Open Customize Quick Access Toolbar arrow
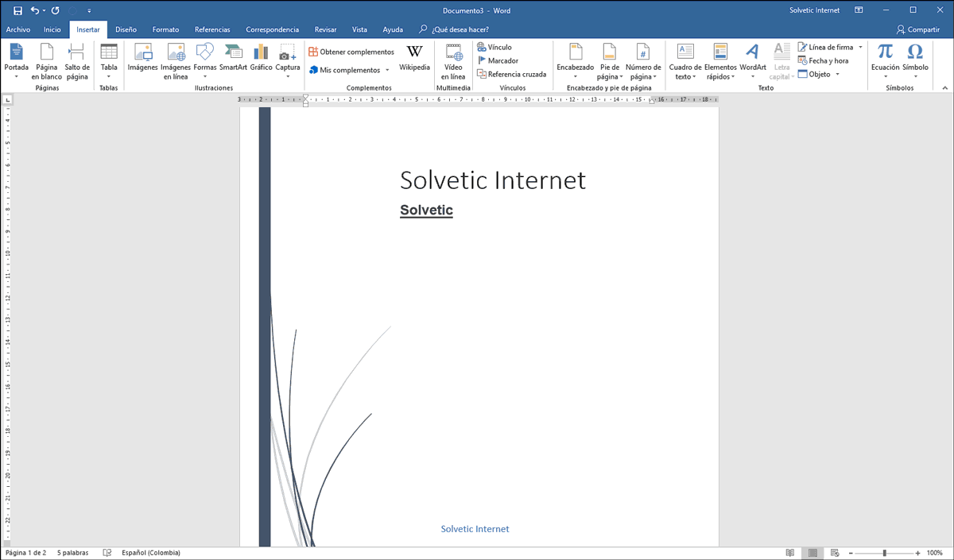This screenshot has height=560, width=954. (x=89, y=11)
